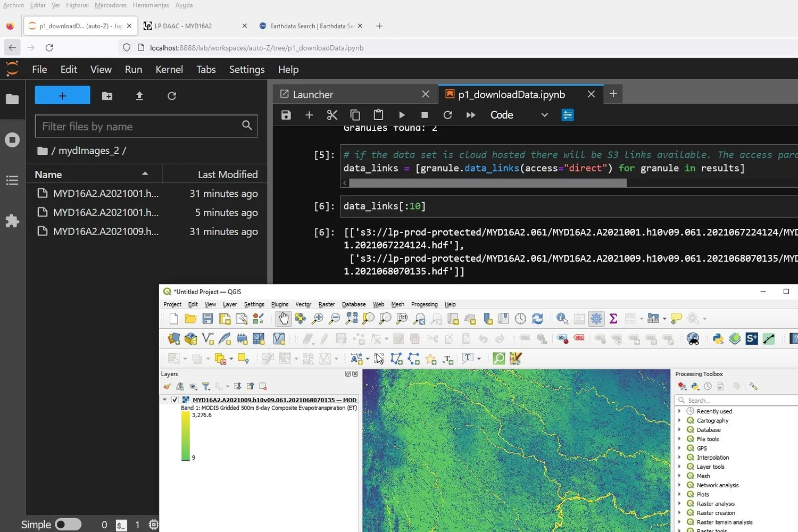The width and height of the screenshot is (798, 532).
Task: Enable Filter Legend in Layers panel
Action: 206,386
